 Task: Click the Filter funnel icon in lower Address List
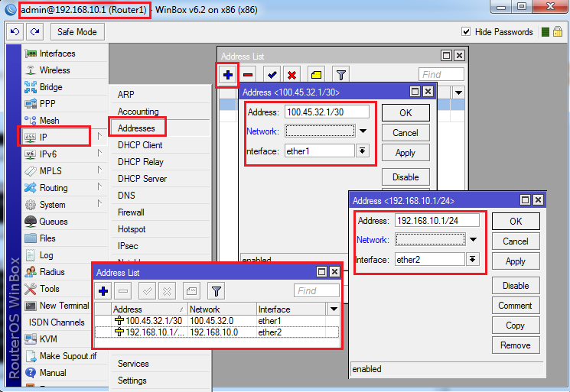click(217, 291)
